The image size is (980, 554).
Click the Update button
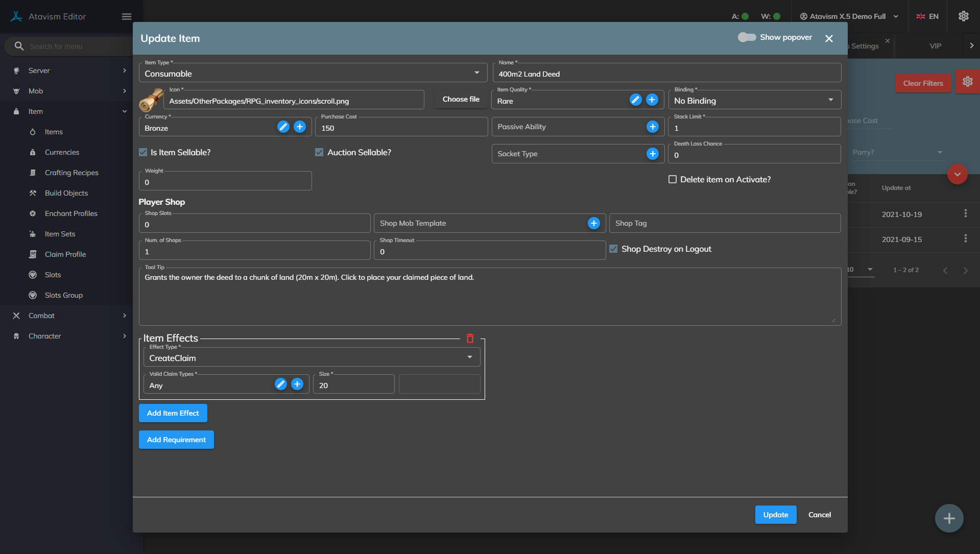tap(775, 515)
